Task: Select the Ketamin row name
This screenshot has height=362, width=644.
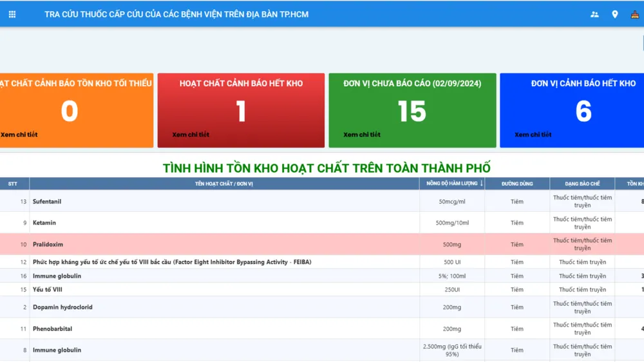Action: (x=44, y=223)
